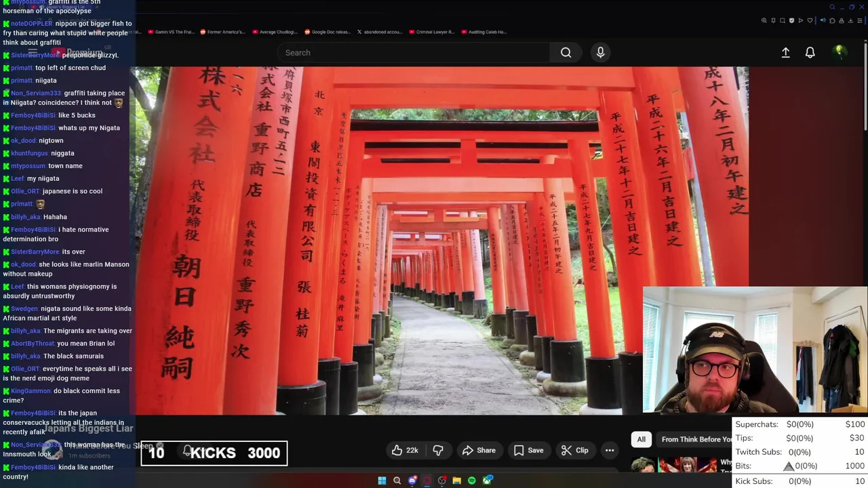Open YouTube notifications bell
The height and width of the screenshot is (488, 868).
tap(810, 52)
